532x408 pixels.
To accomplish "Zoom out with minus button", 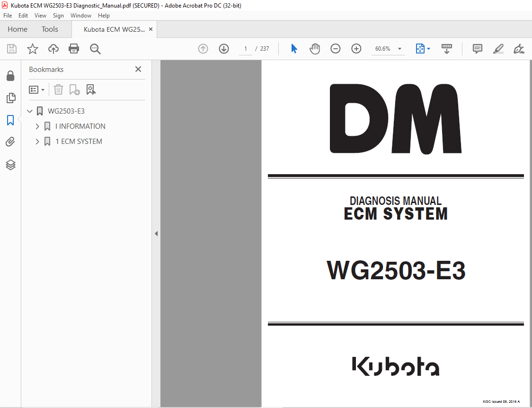I will click(335, 49).
